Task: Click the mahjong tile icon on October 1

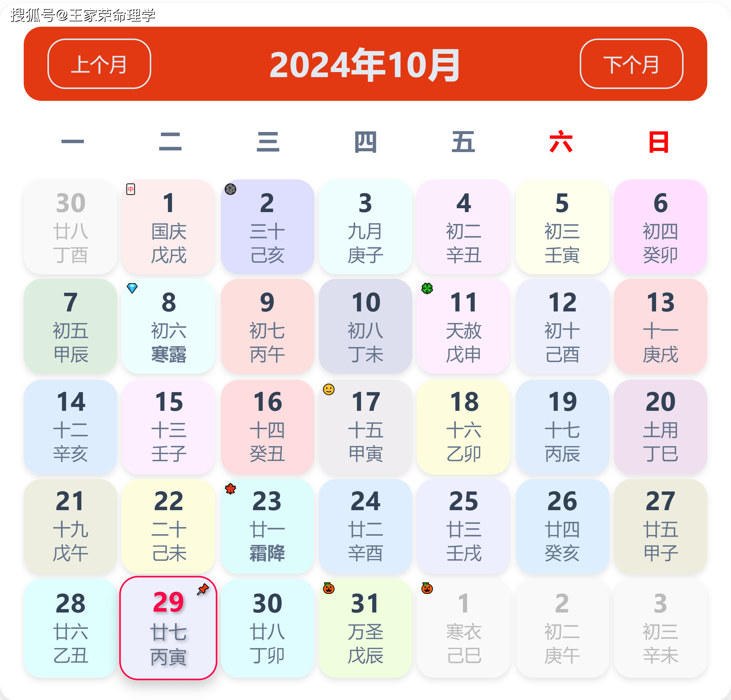Action: point(130,189)
